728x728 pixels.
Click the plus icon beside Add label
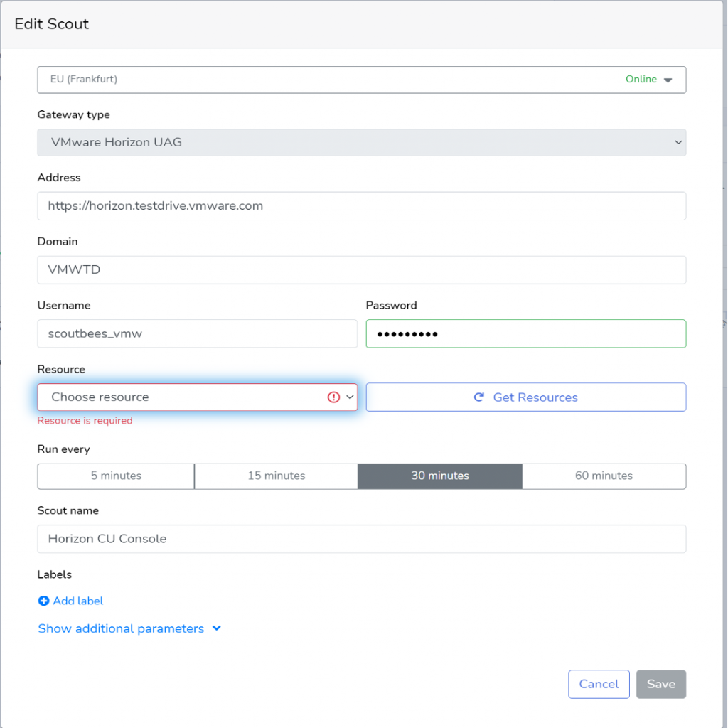click(43, 601)
